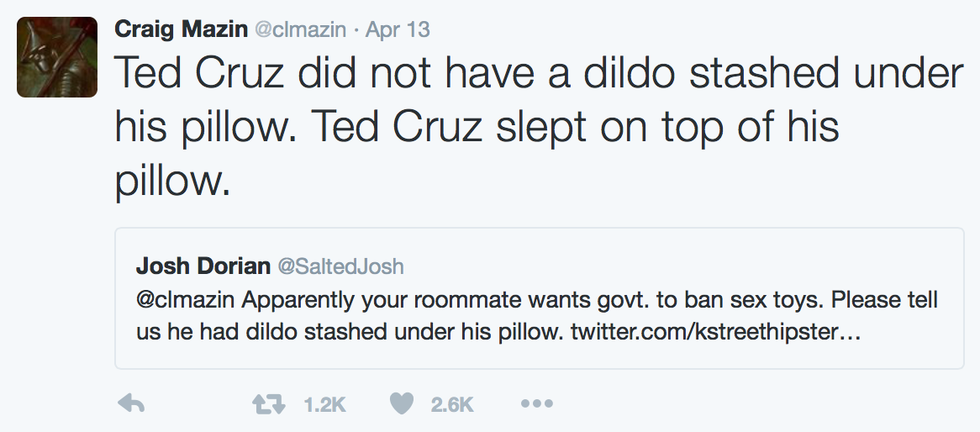Open the more options ellipsis icon
The image size is (980, 432).
pyautogui.click(x=536, y=403)
